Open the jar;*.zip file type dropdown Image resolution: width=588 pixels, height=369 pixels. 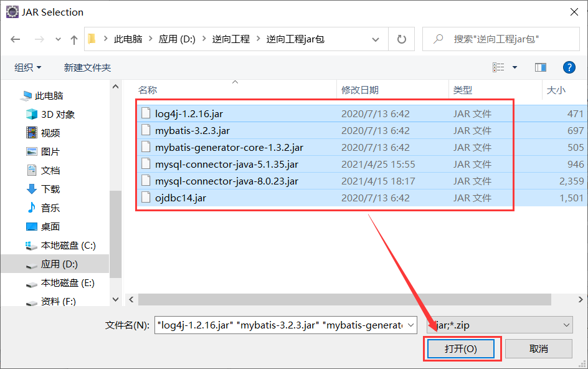coord(500,325)
